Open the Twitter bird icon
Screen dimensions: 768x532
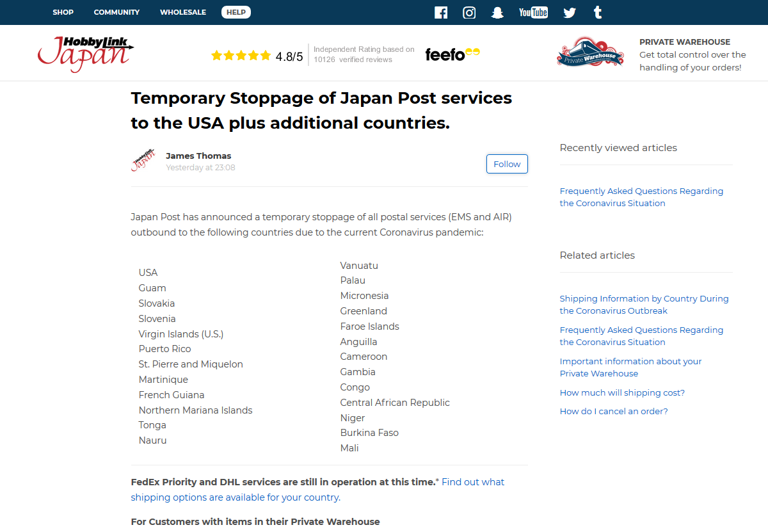pyautogui.click(x=570, y=12)
